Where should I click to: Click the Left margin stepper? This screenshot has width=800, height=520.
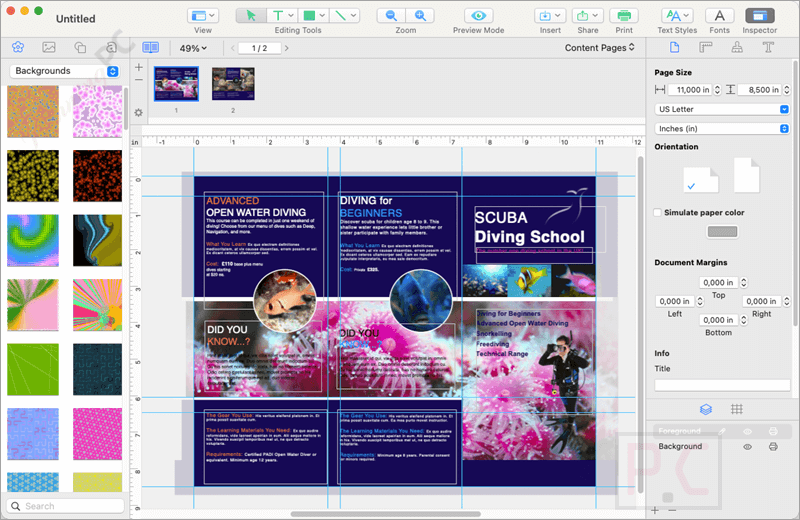pos(700,302)
